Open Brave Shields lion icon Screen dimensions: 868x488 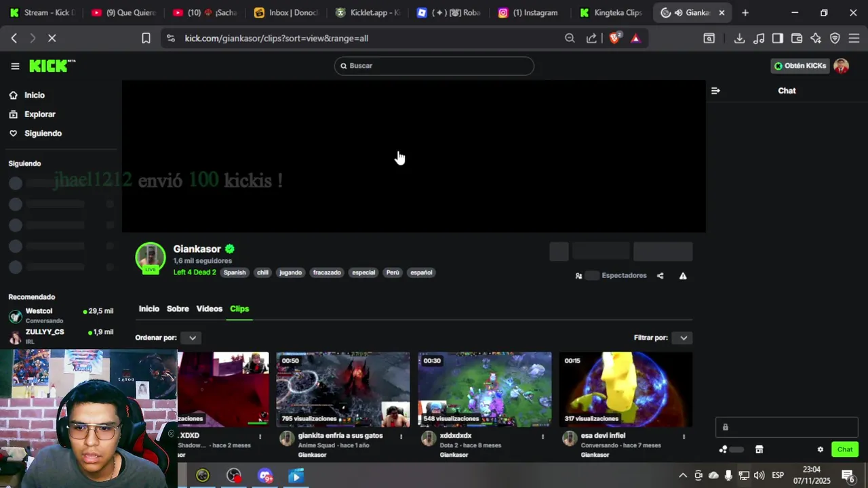click(x=614, y=39)
